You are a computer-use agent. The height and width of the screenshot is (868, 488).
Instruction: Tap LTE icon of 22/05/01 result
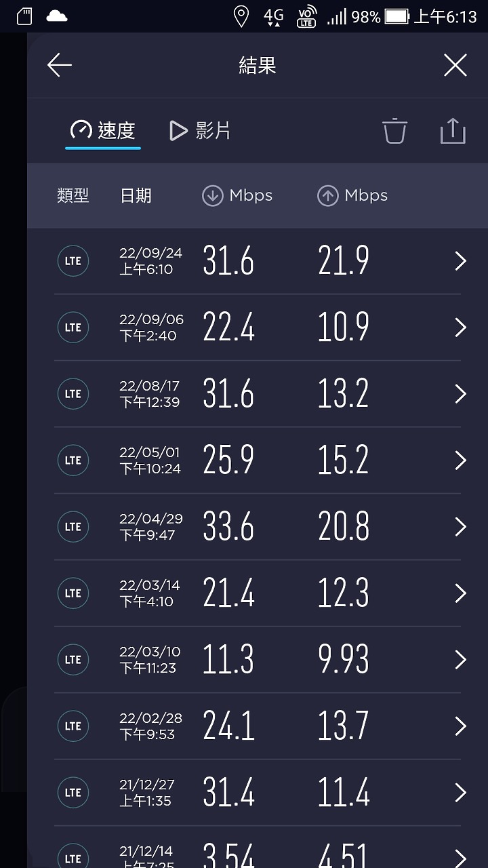pos(73,460)
